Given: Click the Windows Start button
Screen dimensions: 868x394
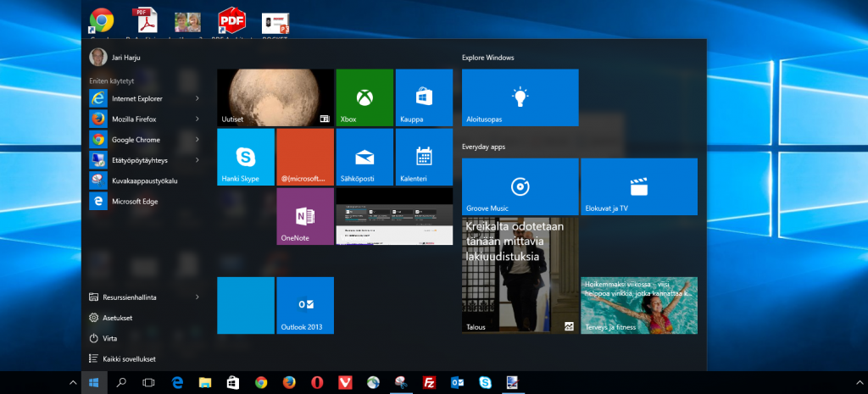Looking at the screenshot, I should pos(93,382).
